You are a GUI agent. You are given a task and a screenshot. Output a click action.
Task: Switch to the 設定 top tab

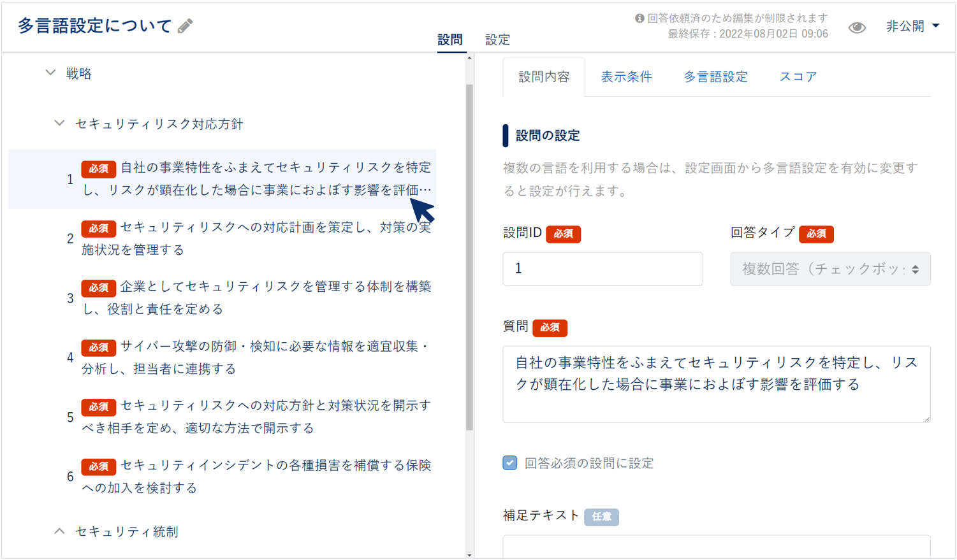coord(497,39)
